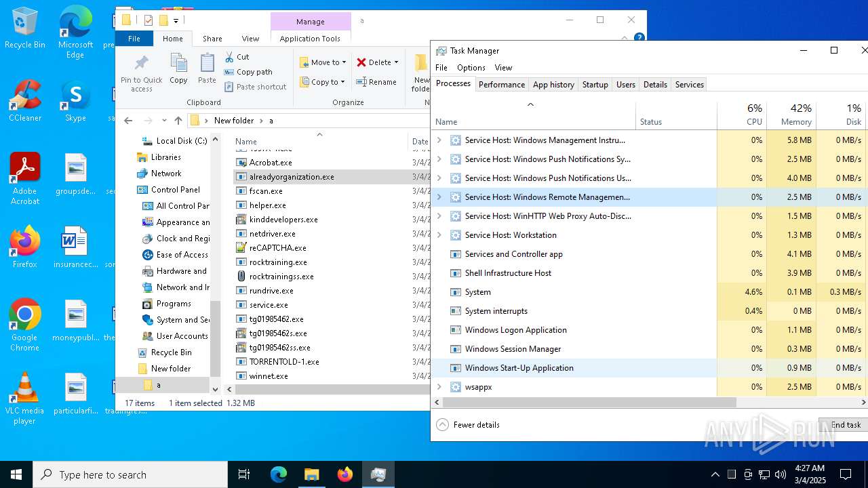Open the Delete dropdown arrow
The height and width of the screenshot is (488, 868).
coord(396,62)
